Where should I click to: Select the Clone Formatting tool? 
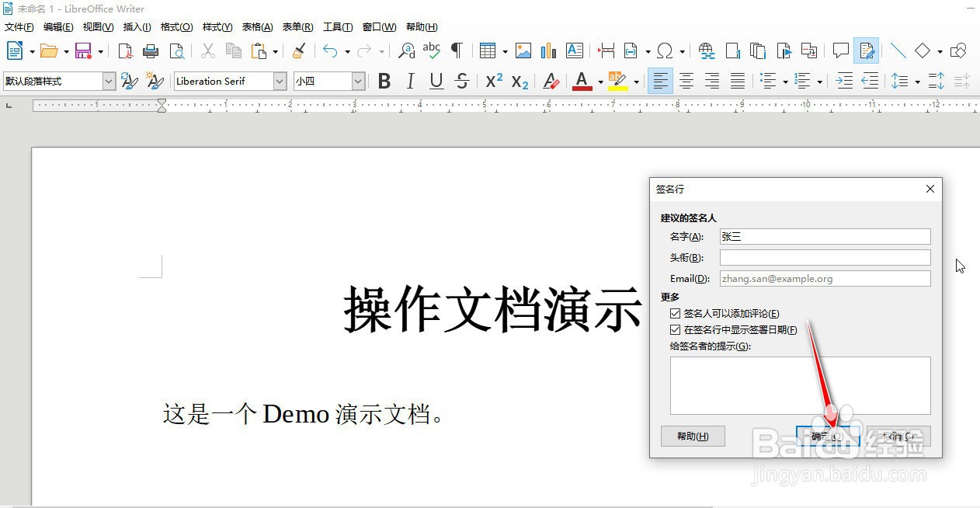(x=298, y=50)
